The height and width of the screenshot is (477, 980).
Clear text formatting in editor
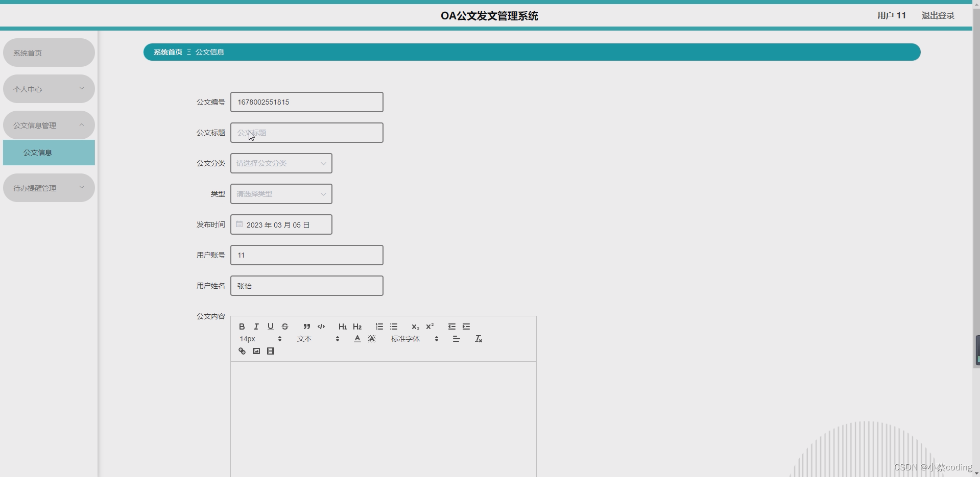(479, 339)
